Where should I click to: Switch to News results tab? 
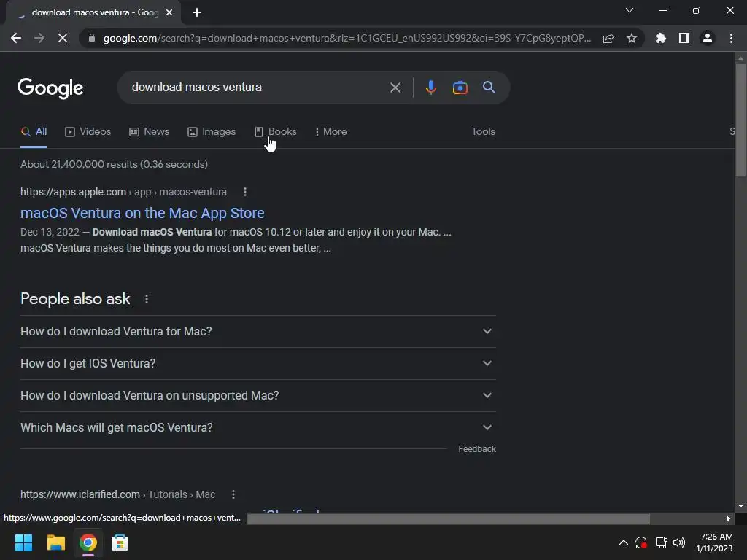click(149, 132)
